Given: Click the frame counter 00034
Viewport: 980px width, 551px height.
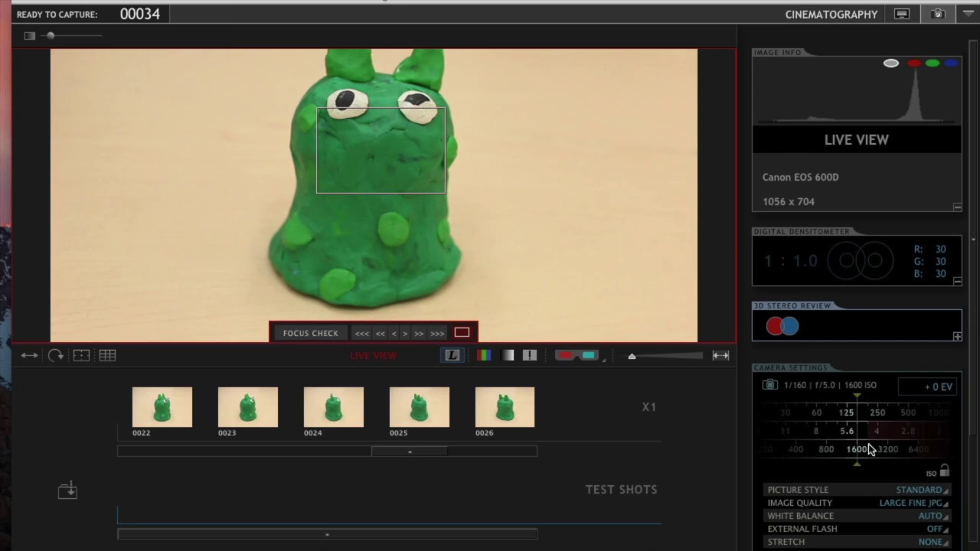Looking at the screenshot, I should [140, 14].
